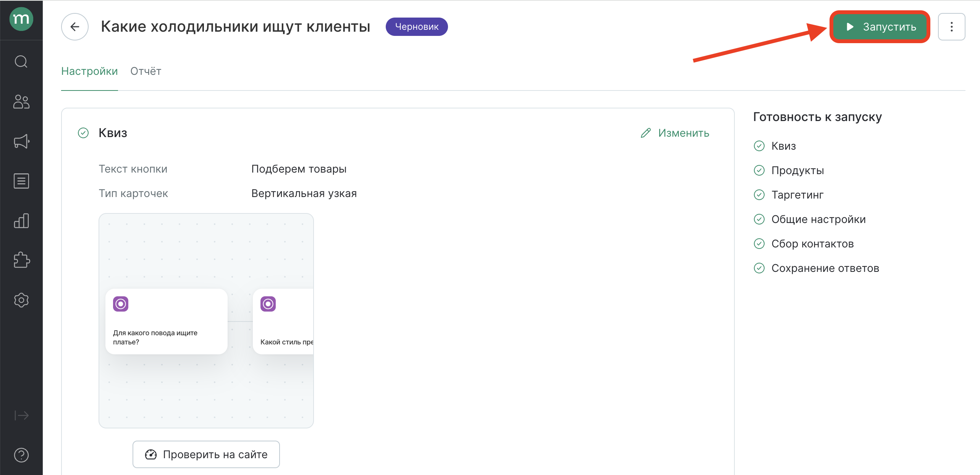Click the 'Вертикальная узкая' value
Screen dimensions: 980x475
tap(304, 194)
